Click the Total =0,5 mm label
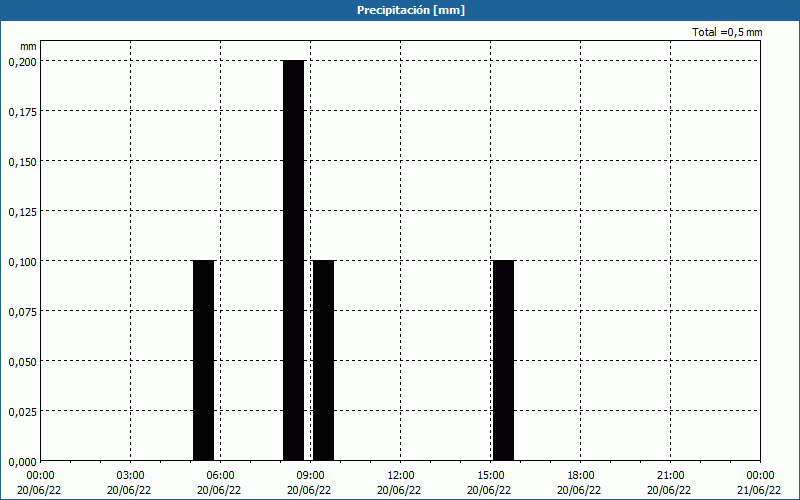 [x=727, y=32]
